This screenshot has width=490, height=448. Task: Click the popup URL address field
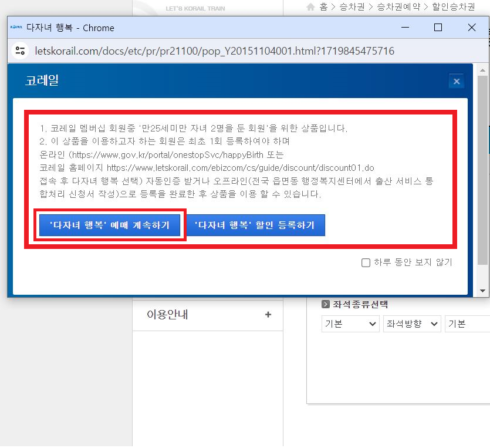click(x=214, y=50)
